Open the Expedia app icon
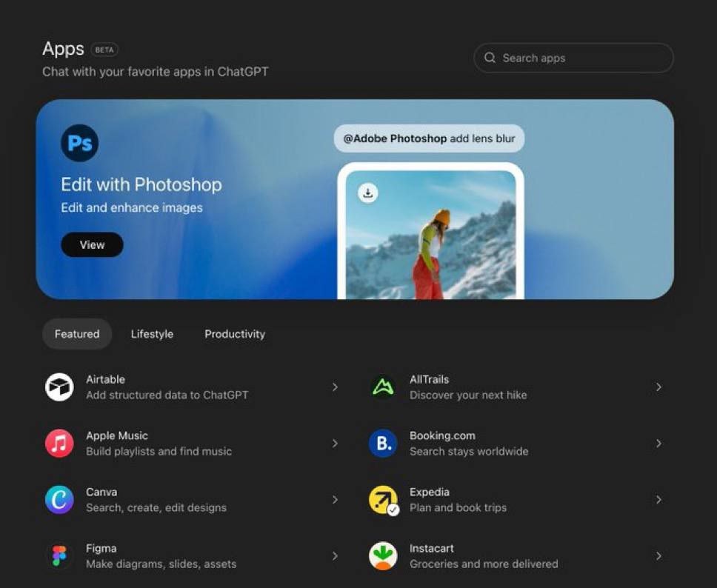 point(383,500)
